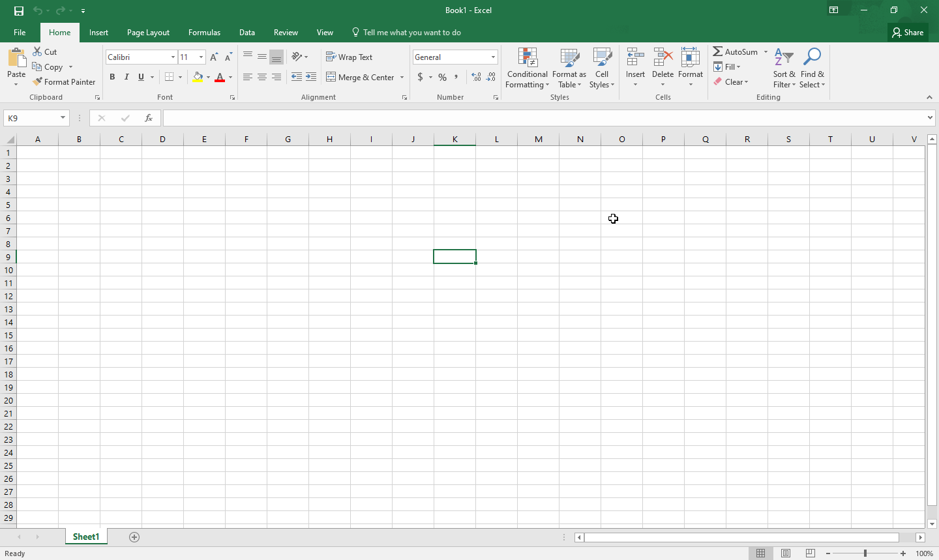Open Merge & Center dropdown arrow
Viewport: 939px width, 560px height.
(402, 77)
